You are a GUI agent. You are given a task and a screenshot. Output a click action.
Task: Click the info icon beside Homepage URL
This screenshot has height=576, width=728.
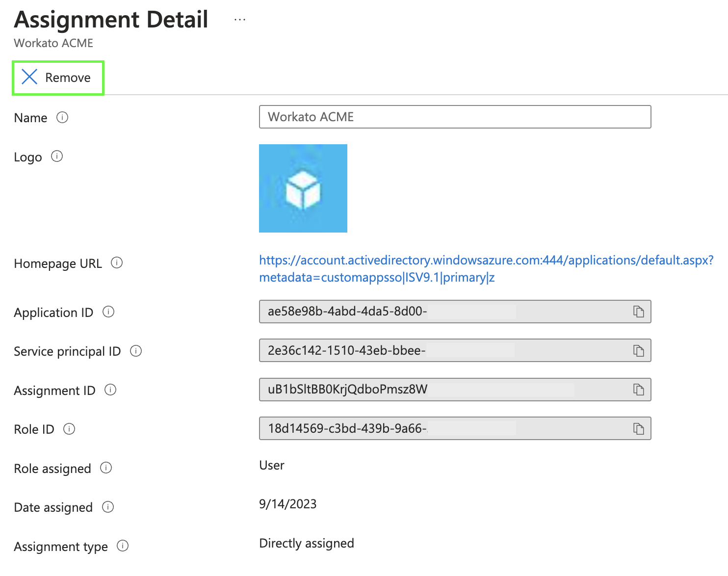coord(117,263)
